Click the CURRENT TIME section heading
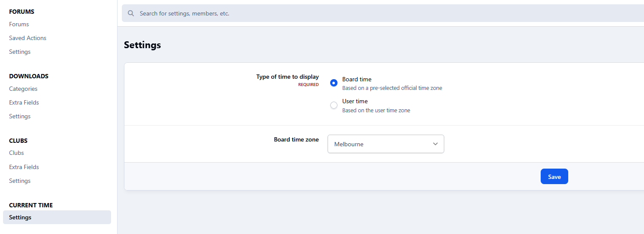644x234 pixels. pyautogui.click(x=31, y=205)
